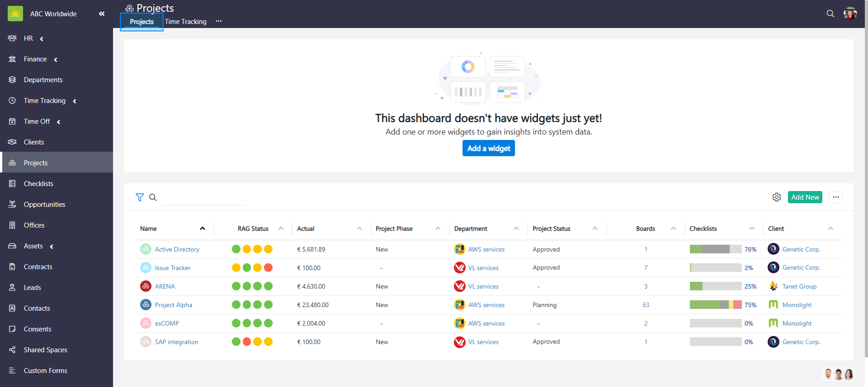The width and height of the screenshot is (868, 387).
Task: Open the Checklists sidebar item
Action: (38, 184)
